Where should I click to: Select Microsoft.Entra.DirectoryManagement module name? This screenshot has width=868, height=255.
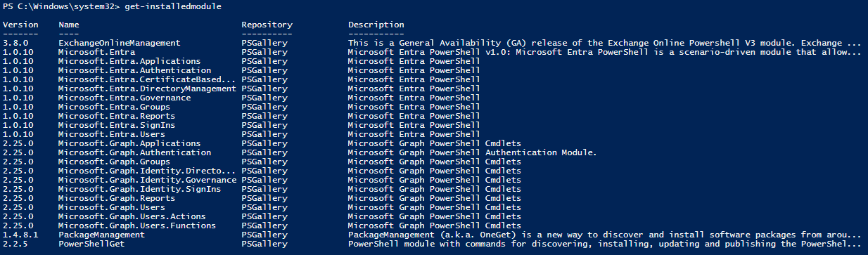coord(147,89)
